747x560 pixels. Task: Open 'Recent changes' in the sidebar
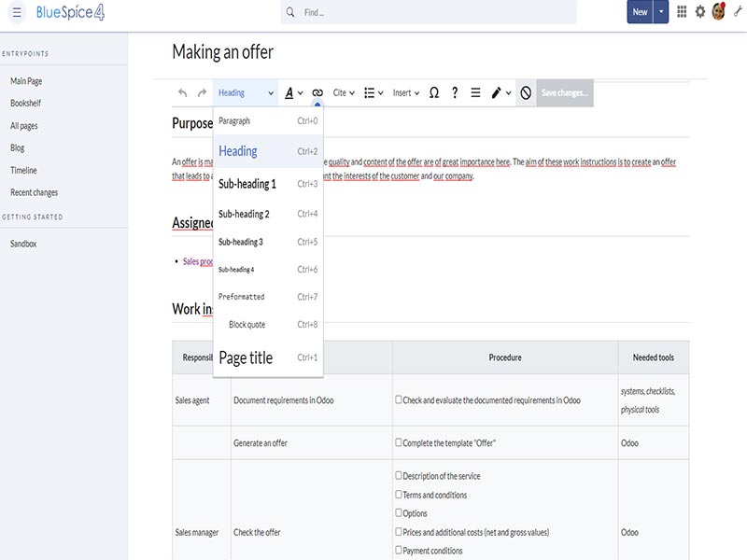tap(34, 192)
